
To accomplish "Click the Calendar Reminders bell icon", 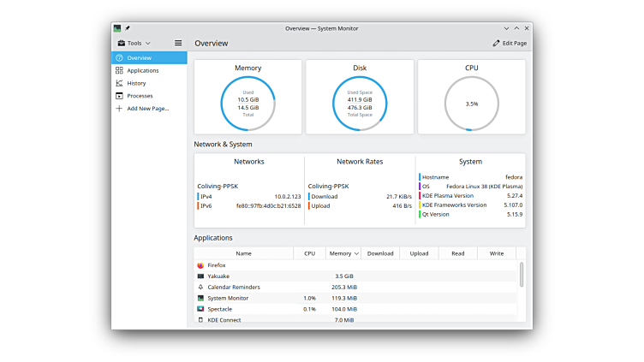I will point(200,288).
